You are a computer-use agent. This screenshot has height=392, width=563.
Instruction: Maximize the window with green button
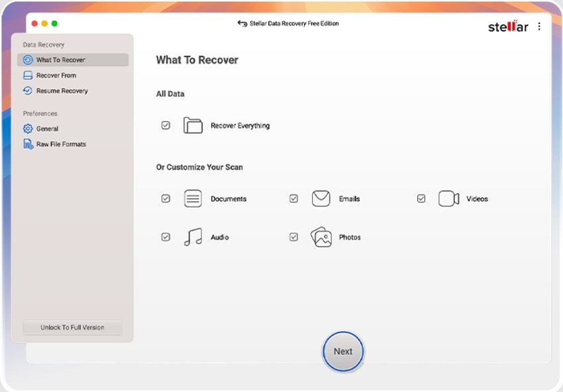point(54,23)
